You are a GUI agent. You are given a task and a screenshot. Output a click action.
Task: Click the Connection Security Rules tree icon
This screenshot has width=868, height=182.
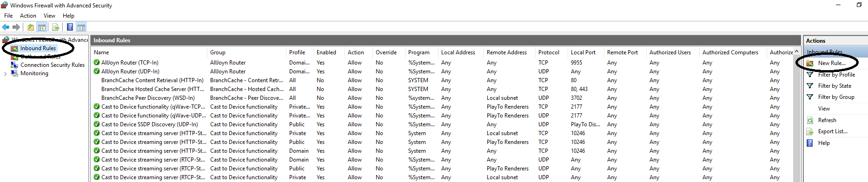(14, 65)
